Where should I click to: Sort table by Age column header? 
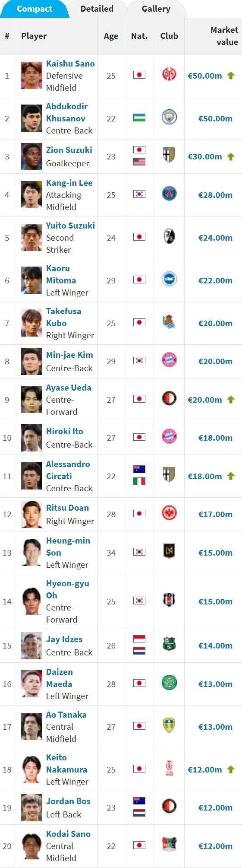(x=111, y=36)
